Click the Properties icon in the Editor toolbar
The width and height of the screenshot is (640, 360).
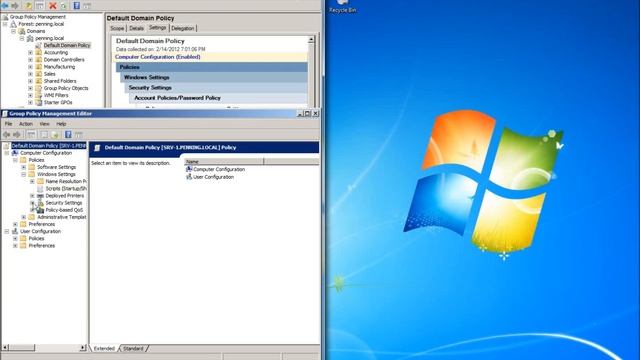point(44,135)
